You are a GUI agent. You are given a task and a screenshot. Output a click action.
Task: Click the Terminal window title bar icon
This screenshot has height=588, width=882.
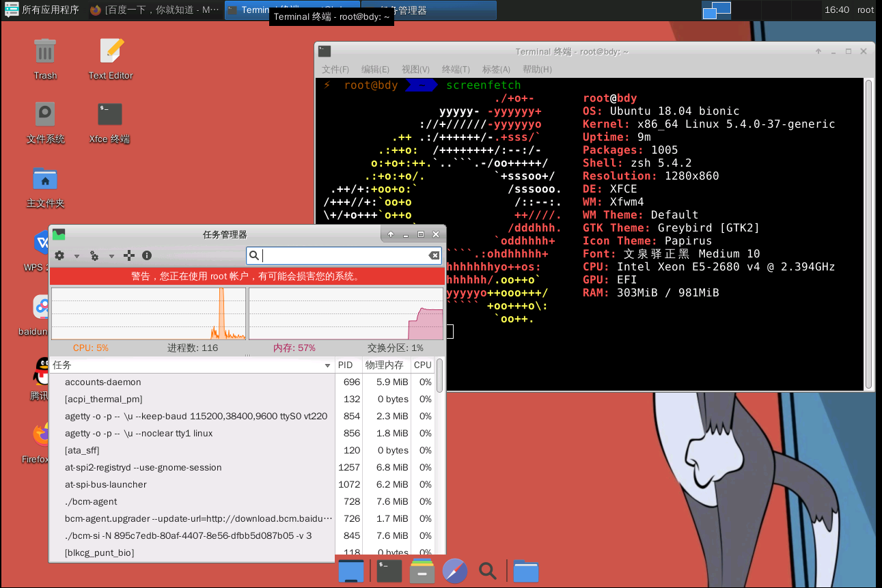[325, 51]
